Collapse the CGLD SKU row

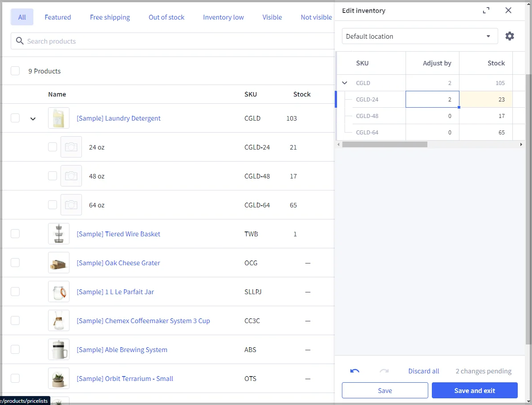click(x=344, y=83)
